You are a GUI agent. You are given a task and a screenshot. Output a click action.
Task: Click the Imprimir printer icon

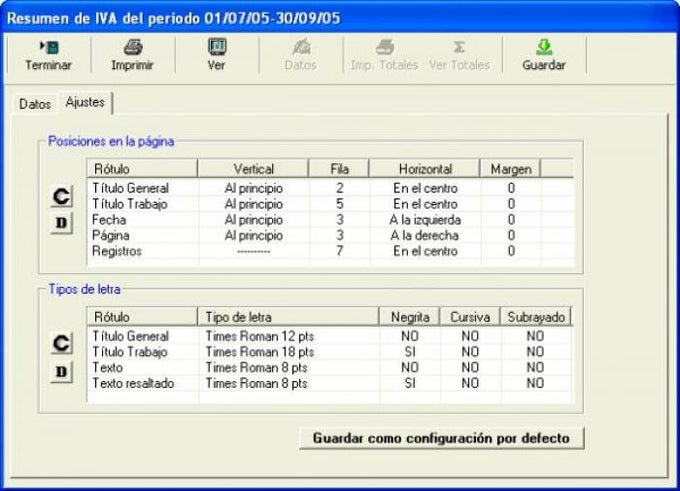(x=133, y=47)
